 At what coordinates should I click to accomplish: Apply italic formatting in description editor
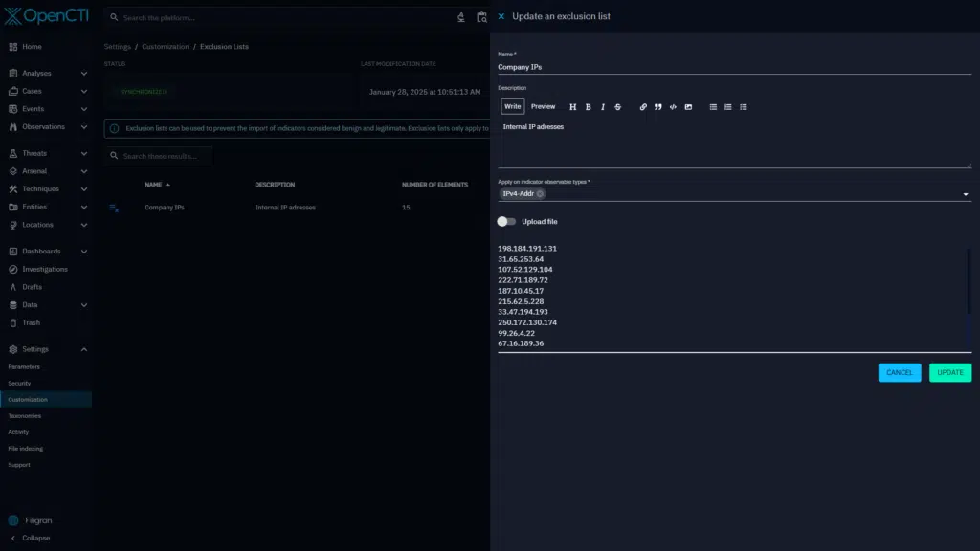602,107
